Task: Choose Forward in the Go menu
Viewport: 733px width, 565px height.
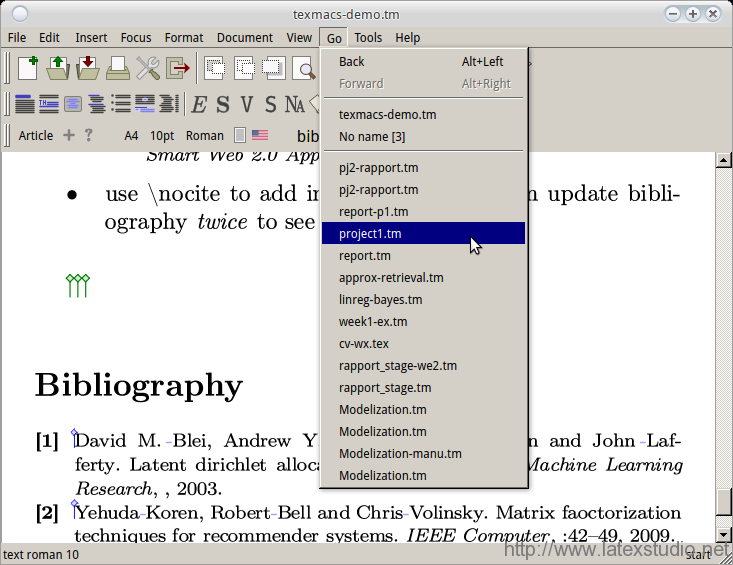Action: click(x=424, y=84)
